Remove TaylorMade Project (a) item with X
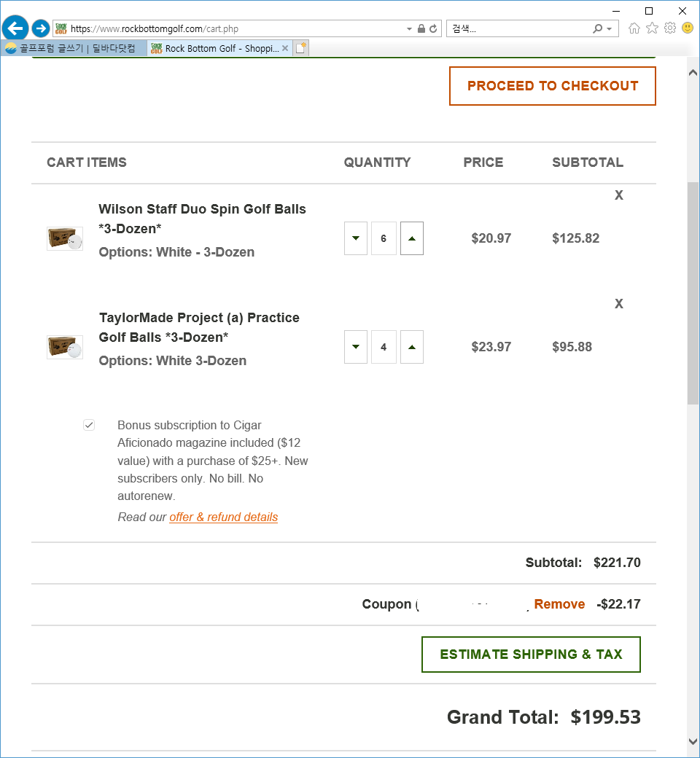 619,304
